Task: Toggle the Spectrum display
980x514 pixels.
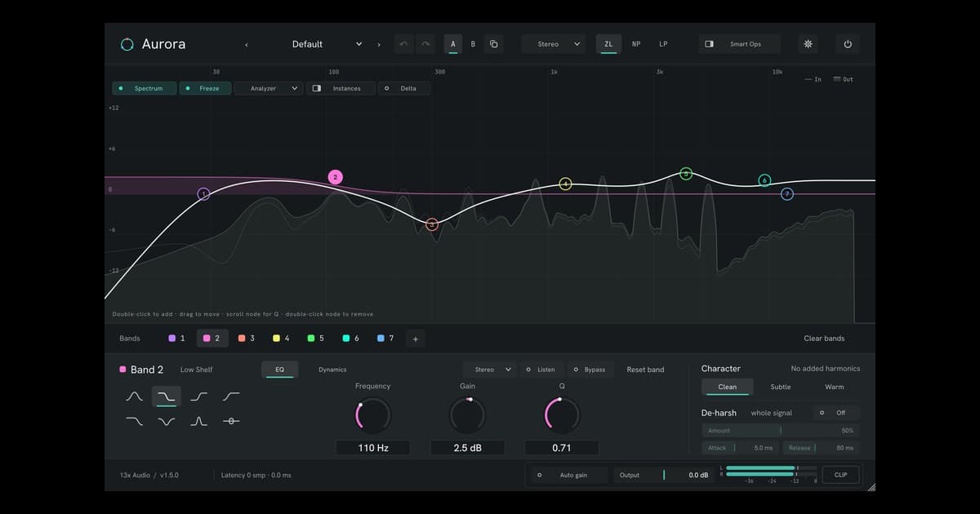Action: (x=145, y=88)
